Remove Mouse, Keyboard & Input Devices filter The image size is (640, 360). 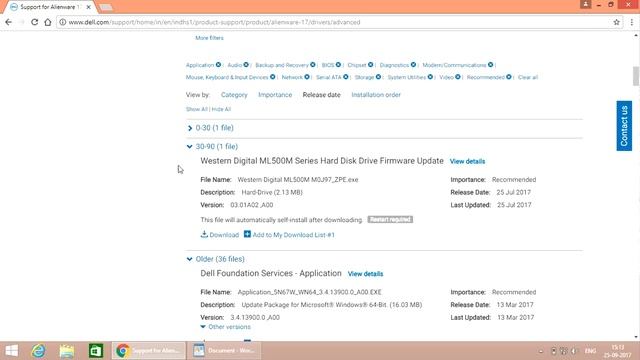[x=273, y=77]
